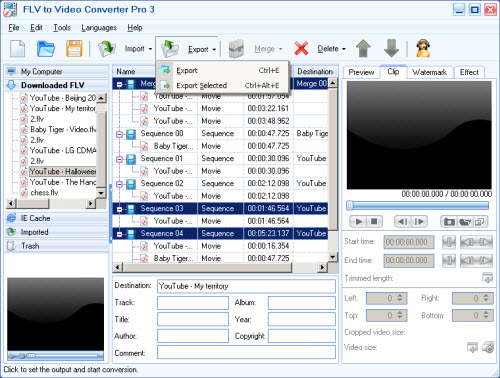Open snapshot folder icon beside camera

(465, 222)
